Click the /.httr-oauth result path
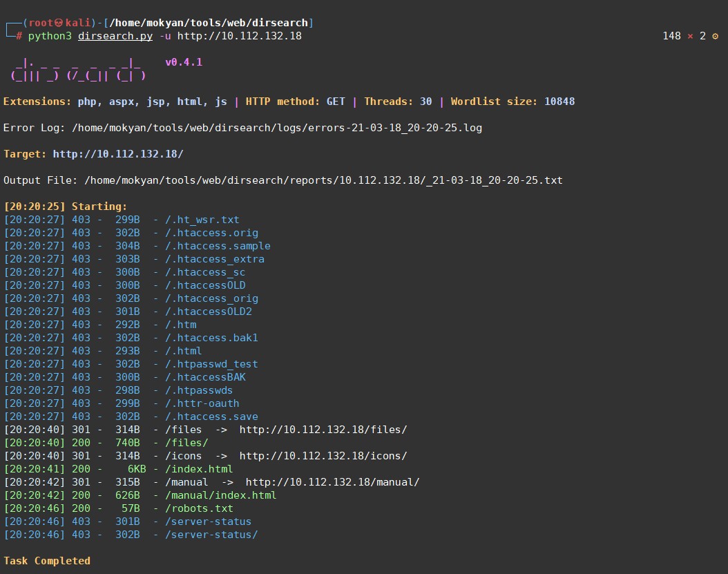Image resolution: width=728 pixels, height=574 pixels. pyautogui.click(x=202, y=403)
